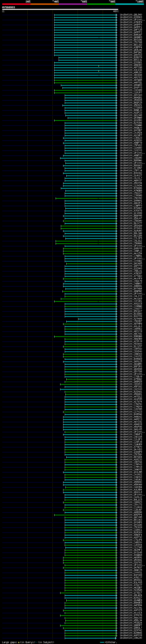The height and width of the screenshot is (644, 146).
Task: Open the UniRef100_Q39963 hit label
Action: click(x=131, y=17)
